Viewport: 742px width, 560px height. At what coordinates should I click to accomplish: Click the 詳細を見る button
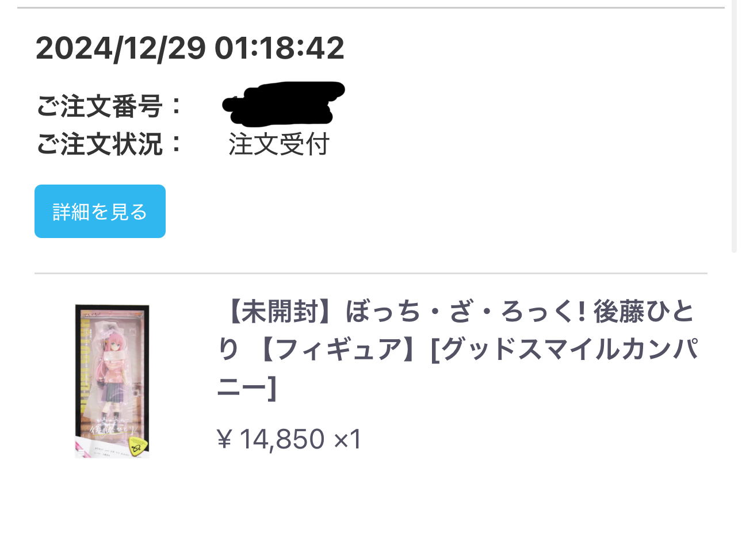tap(100, 211)
